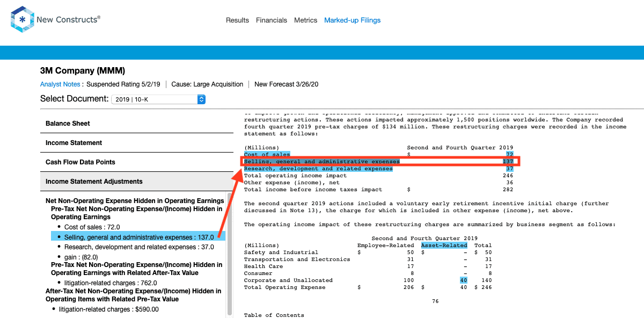The height and width of the screenshot is (318, 644).
Task: Select litigation-related charges : 762.0 item
Action: (x=111, y=283)
